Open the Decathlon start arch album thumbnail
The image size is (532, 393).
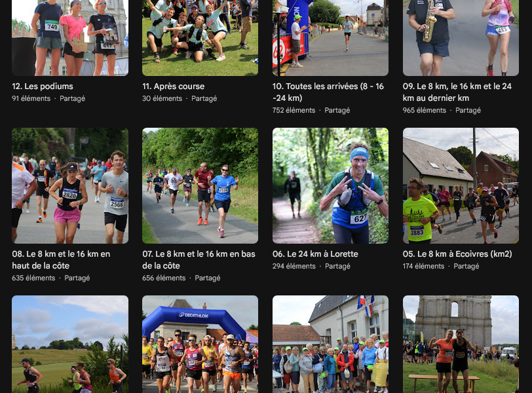point(200,344)
